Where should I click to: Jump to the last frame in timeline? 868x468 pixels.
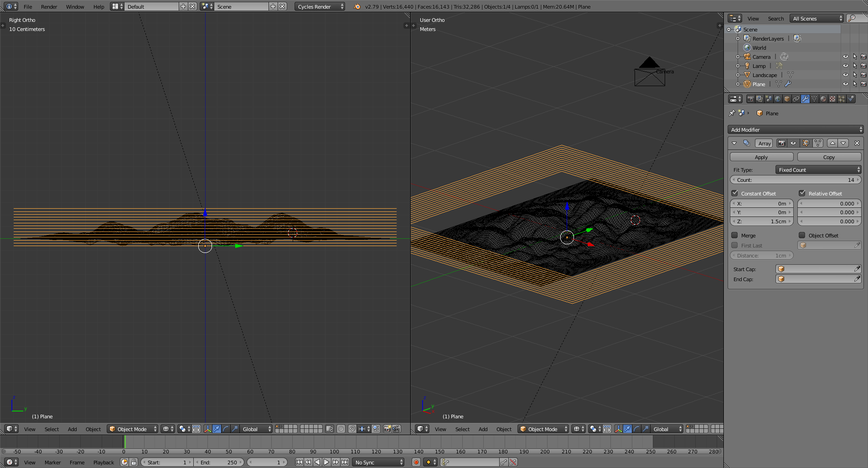pyautogui.click(x=345, y=462)
